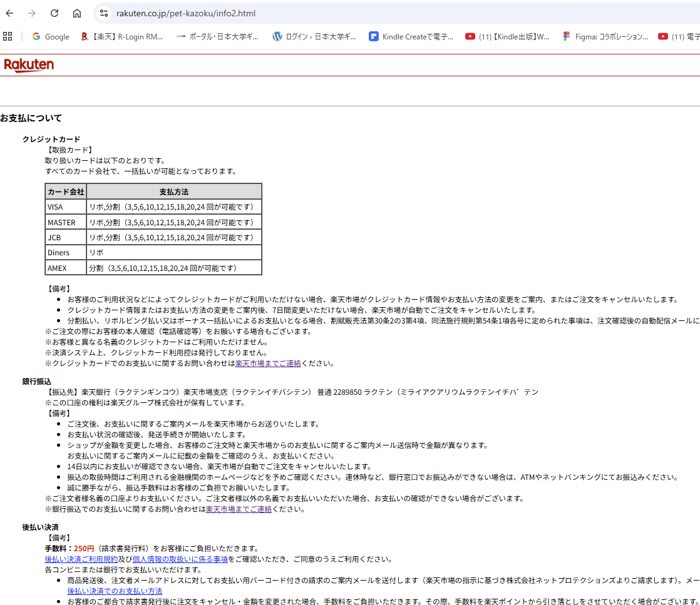Viewport: 700px width, 605px height.
Task: Reload the page with the refresh icon
Action: coord(54,13)
